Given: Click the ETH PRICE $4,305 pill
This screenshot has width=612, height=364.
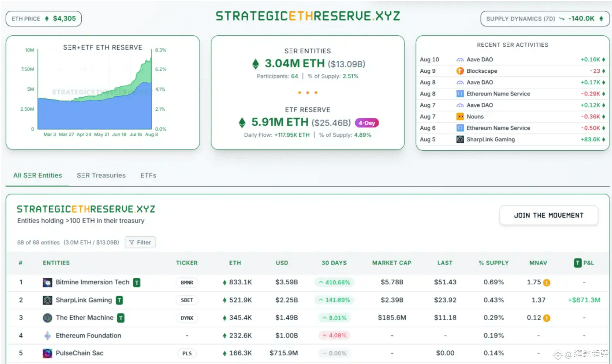Looking at the screenshot, I should [x=44, y=19].
